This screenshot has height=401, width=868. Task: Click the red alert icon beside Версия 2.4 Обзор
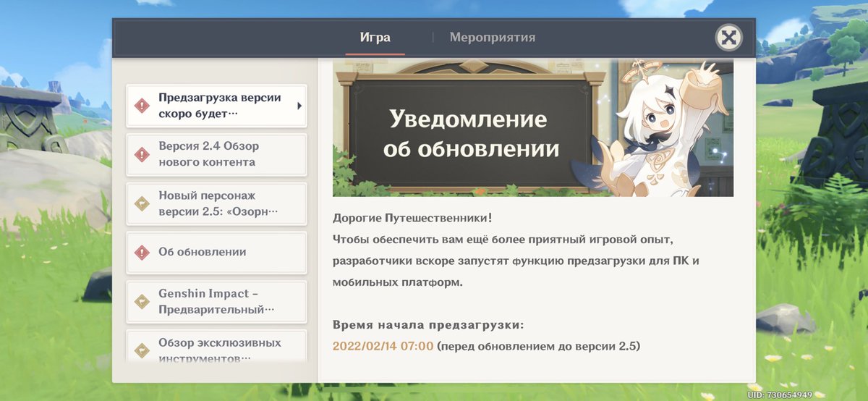142,154
